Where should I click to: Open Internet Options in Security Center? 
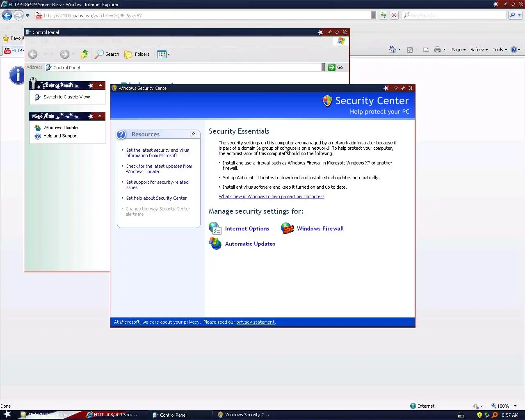247,228
